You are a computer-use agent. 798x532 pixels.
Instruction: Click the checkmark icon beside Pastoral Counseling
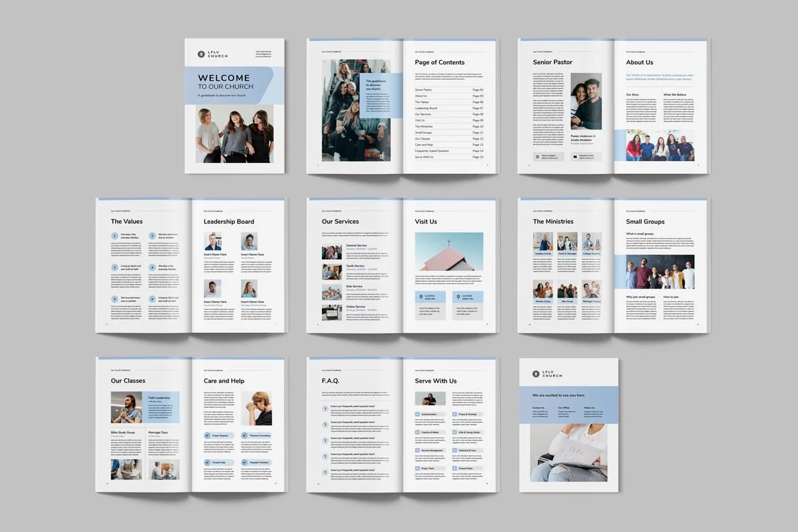[x=244, y=435]
